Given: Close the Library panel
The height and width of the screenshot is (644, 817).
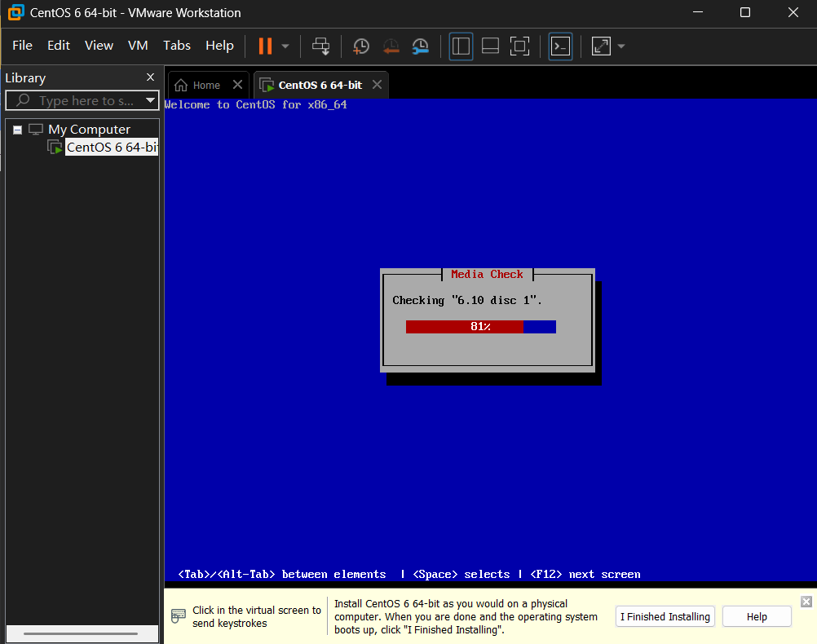Looking at the screenshot, I should coord(150,77).
